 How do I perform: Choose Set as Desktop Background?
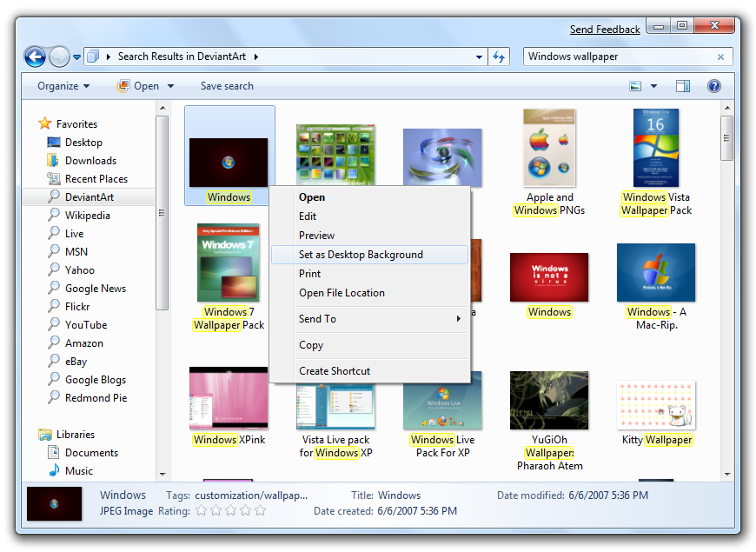pyautogui.click(x=361, y=255)
